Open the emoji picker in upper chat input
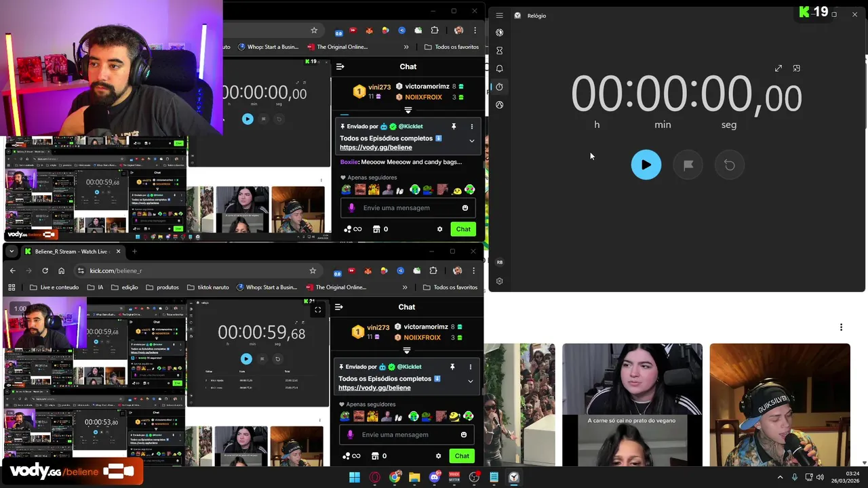This screenshot has width=868, height=488. (x=465, y=207)
